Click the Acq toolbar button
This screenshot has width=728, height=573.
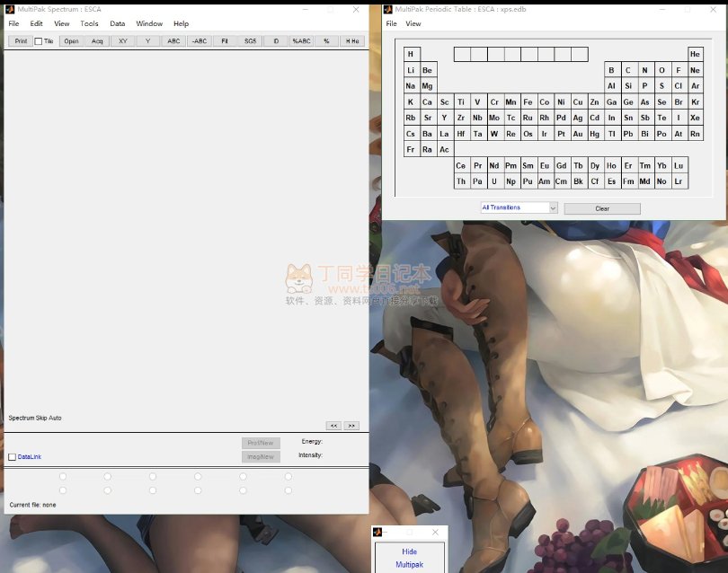pos(97,41)
